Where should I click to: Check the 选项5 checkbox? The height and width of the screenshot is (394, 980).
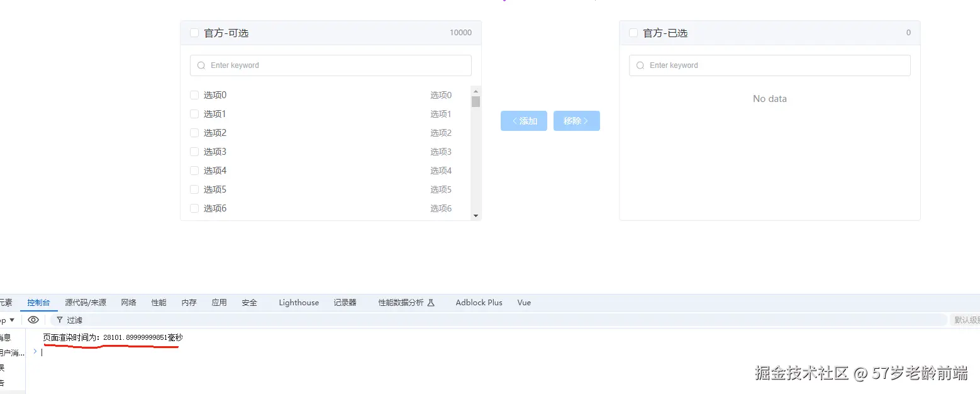tap(194, 189)
